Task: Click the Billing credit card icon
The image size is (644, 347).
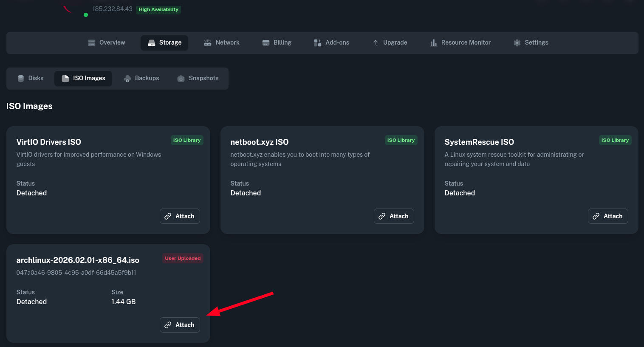Action: [x=266, y=43]
